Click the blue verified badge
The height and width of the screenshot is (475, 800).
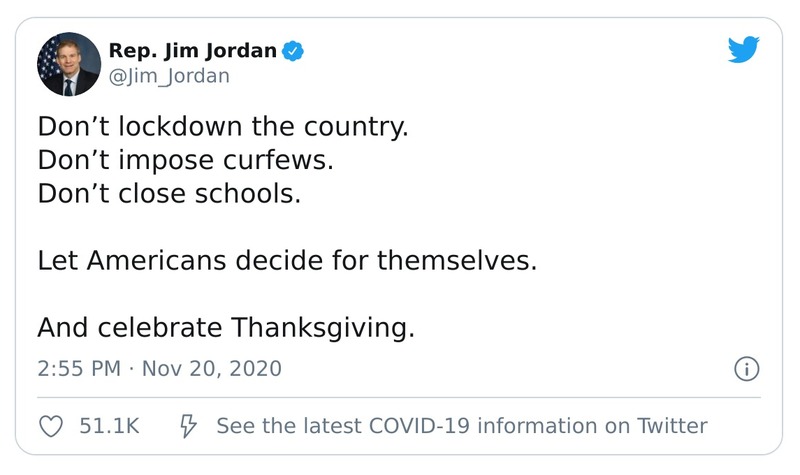pyautogui.click(x=292, y=50)
